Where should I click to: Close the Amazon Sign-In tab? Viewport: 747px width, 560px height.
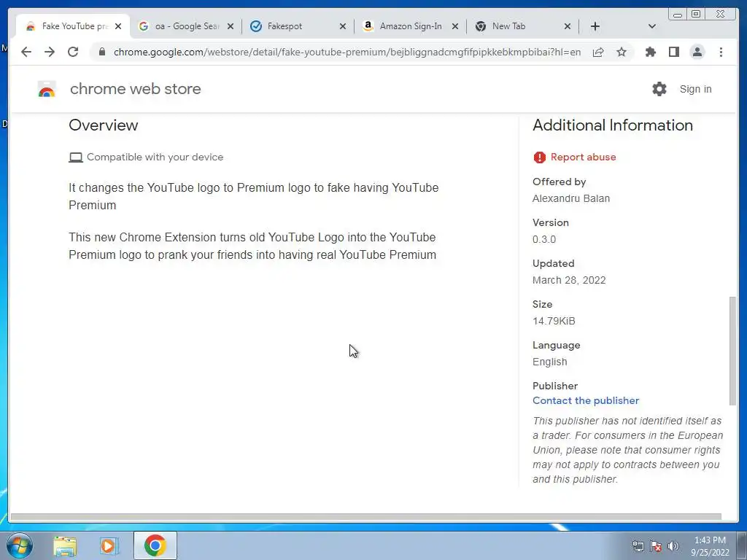click(x=455, y=26)
